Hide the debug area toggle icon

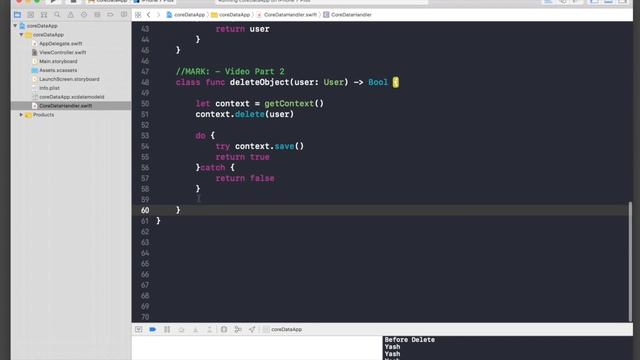(139, 329)
